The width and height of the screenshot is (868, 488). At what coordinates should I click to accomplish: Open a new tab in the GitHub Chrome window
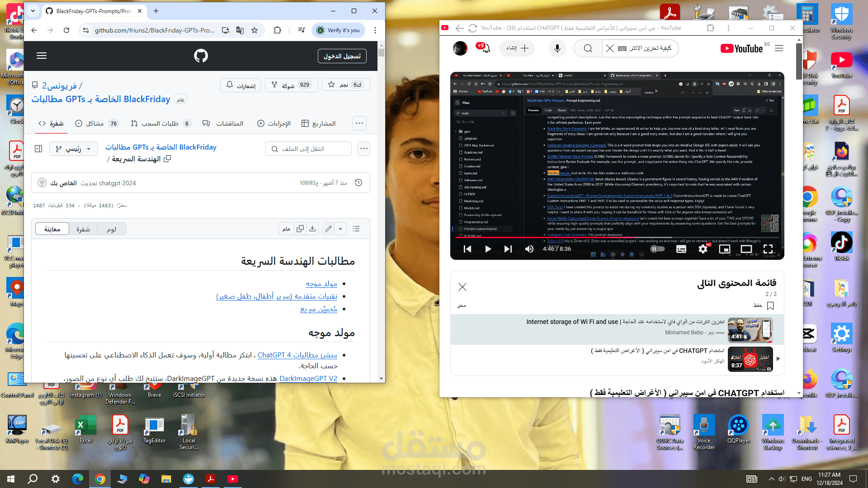tap(156, 11)
